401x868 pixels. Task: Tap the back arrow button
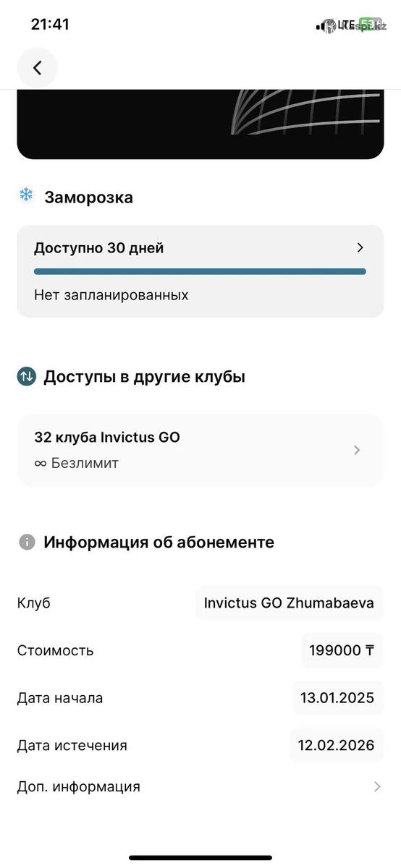[37, 68]
